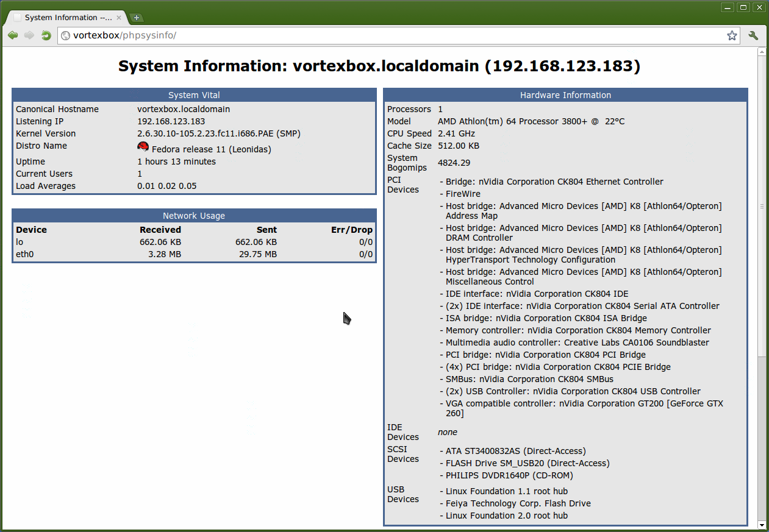This screenshot has height=532, width=769.
Task: Click the Cache Size value 512.00 KB
Action: [459, 146]
